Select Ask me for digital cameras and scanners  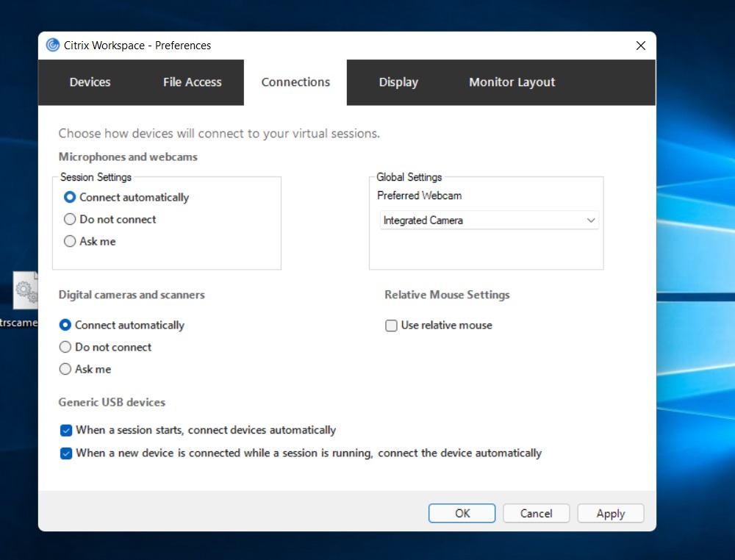(x=65, y=369)
